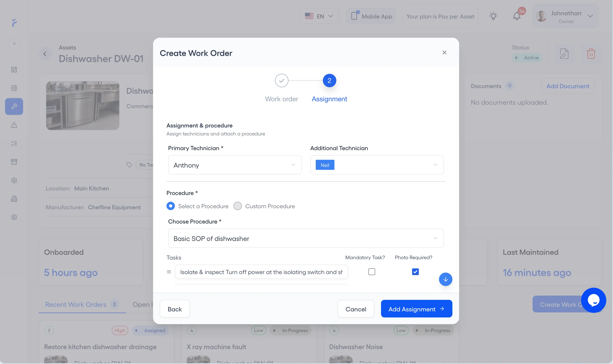Check Mandatory Task for Isolate & inspect

tap(372, 272)
